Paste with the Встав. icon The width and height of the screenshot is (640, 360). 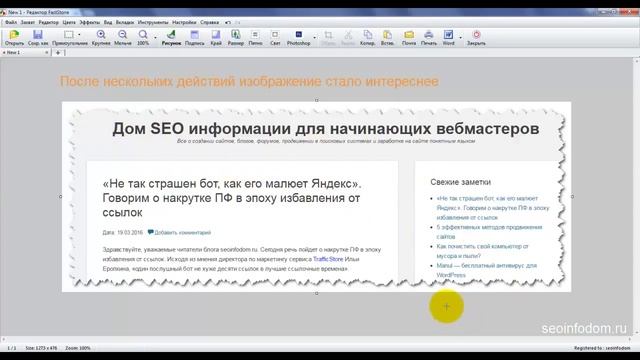(x=387, y=38)
